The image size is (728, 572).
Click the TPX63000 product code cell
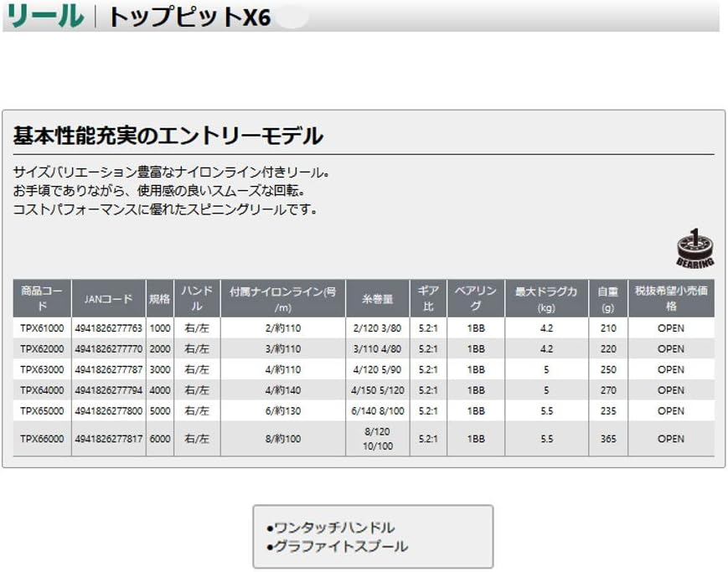[41, 369]
